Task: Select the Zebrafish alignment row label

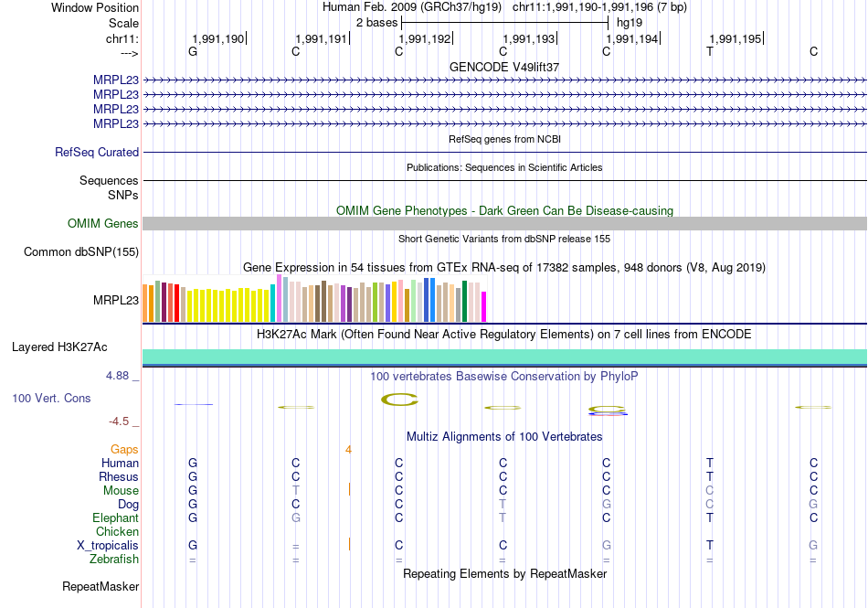Action: [114, 560]
